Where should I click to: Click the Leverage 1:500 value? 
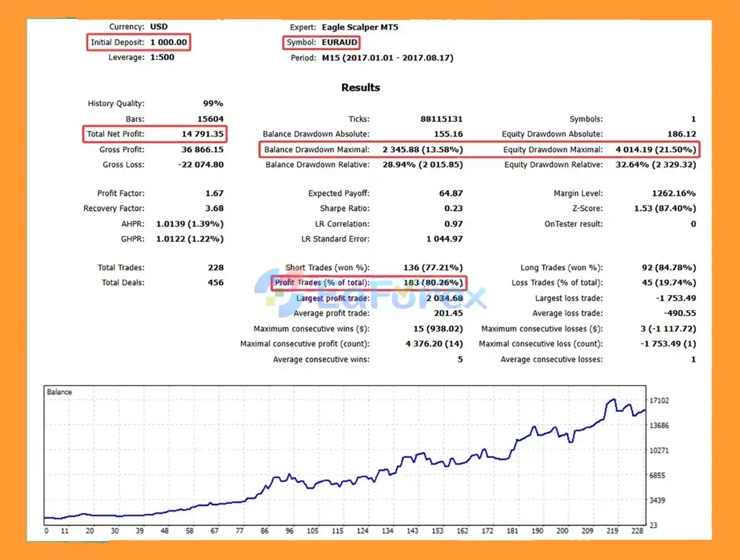click(x=162, y=57)
